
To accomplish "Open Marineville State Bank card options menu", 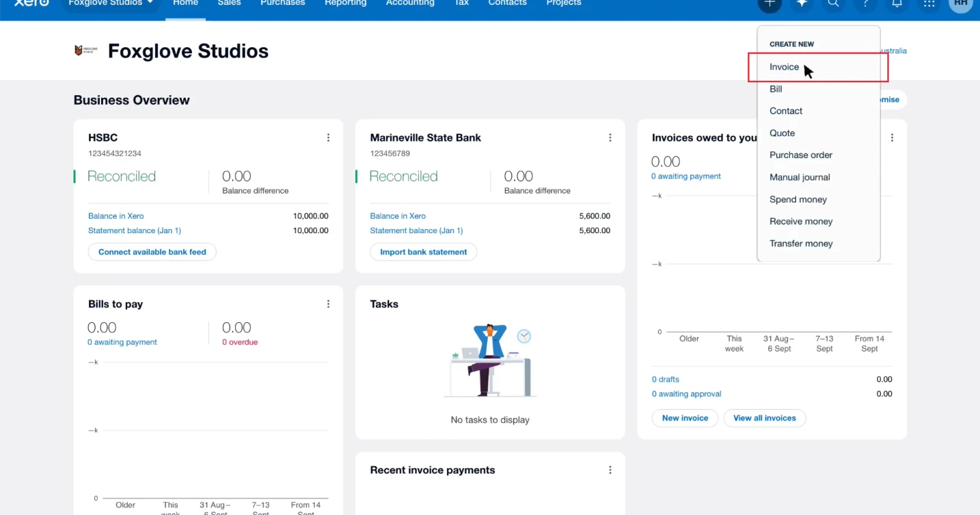I will pyautogui.click(x=610, y=137).
